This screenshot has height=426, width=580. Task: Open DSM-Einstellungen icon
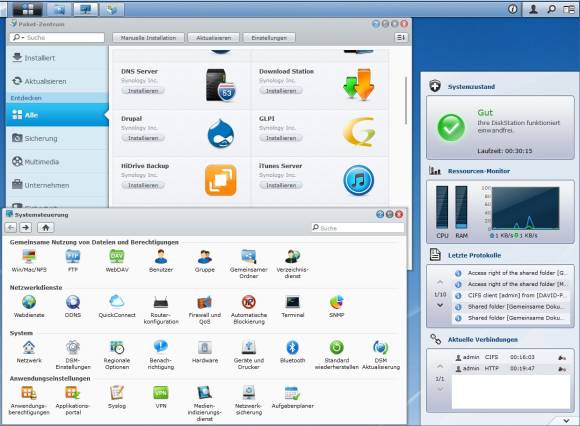point(73,347)
